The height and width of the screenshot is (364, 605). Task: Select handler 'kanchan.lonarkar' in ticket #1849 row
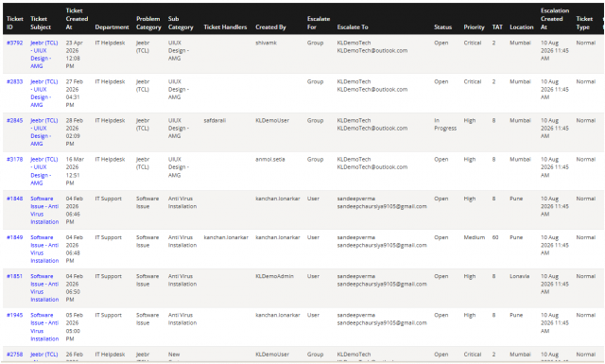(x=226, y=237)
